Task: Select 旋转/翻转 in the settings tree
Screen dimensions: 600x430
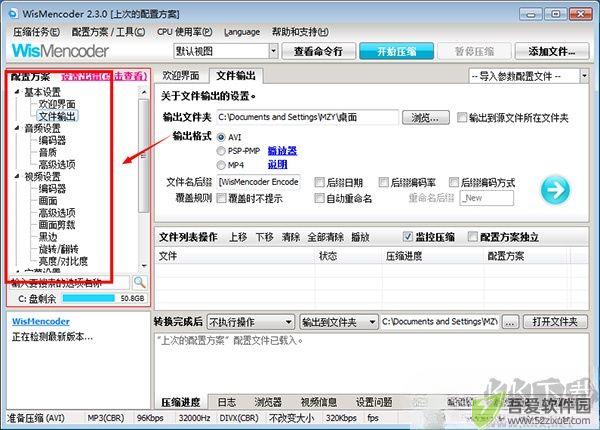Action: (x=59, y=249)
